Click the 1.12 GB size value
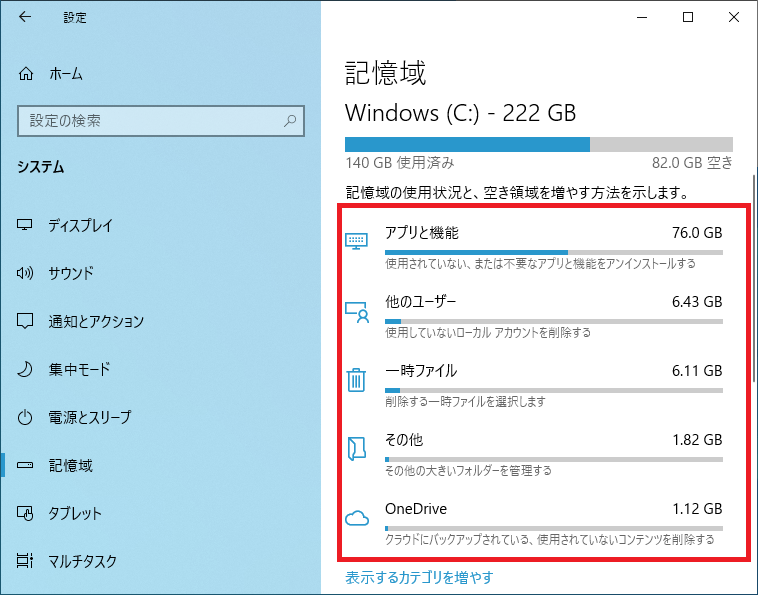 [697, 509]
